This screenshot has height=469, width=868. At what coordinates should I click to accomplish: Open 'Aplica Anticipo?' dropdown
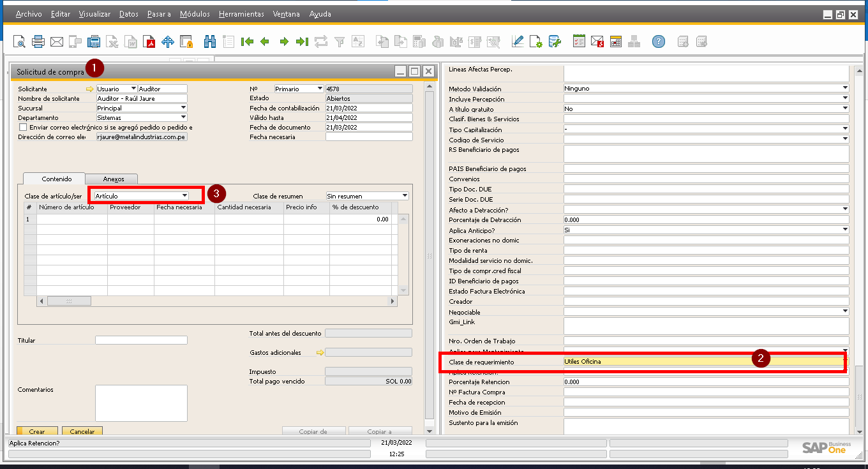845,229
